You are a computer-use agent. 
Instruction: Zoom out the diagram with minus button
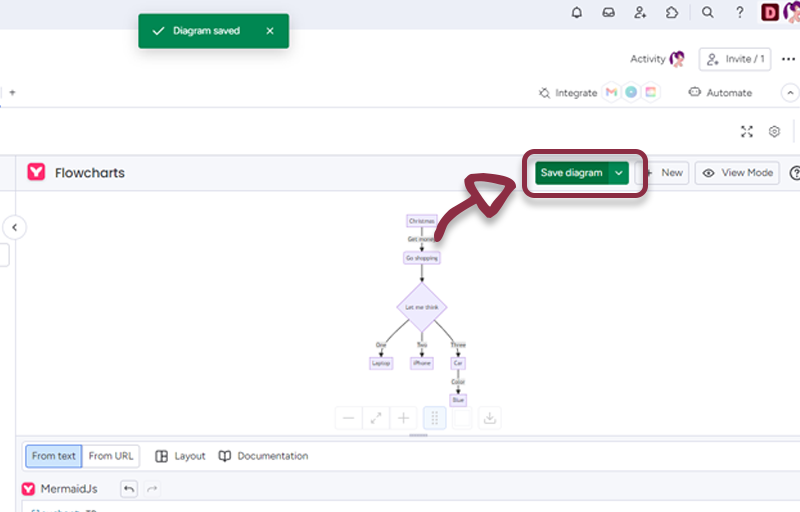[x=348, y=419]
